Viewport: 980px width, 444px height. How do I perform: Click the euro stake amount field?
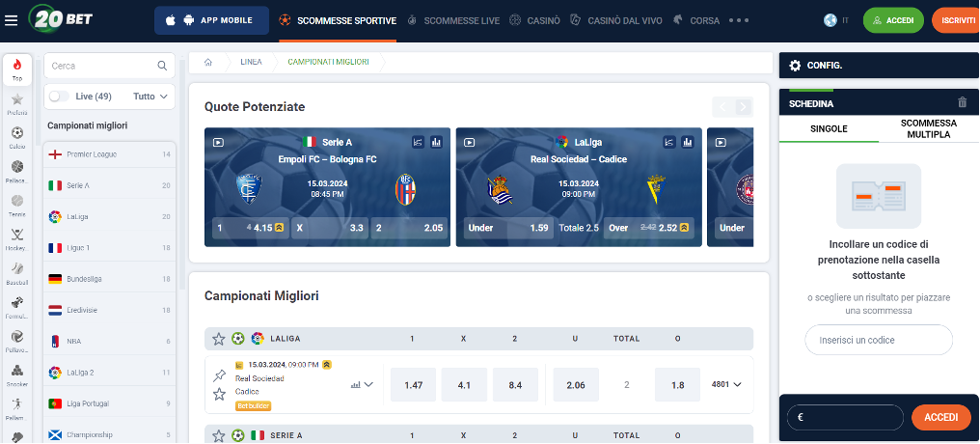click(x=845, y=418)
